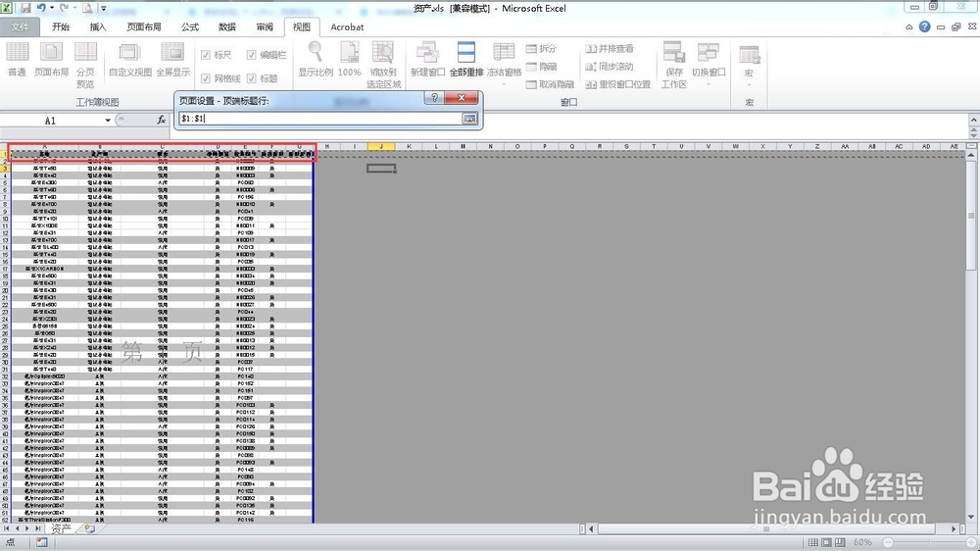Go to last sheet navigation arrow
Viewport: 980px width, 551px height.
point(37,529)
